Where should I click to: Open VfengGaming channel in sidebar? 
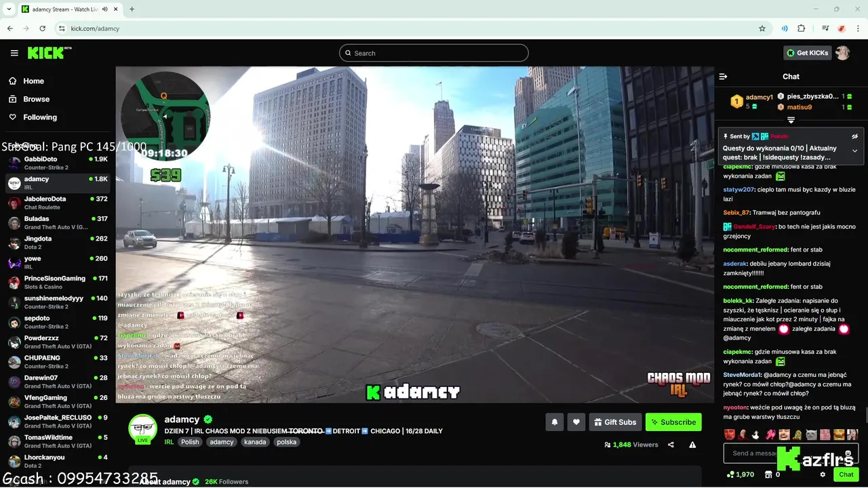coord(58,401)
